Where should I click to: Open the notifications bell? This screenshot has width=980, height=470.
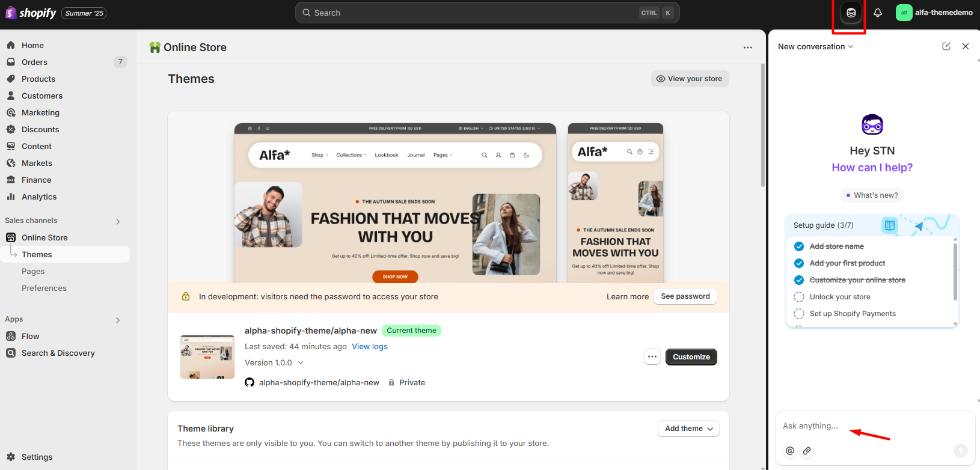pos(878,13)
